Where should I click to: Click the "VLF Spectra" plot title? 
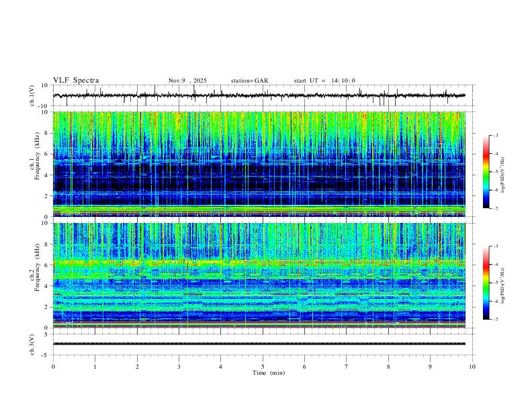point(76,81)
